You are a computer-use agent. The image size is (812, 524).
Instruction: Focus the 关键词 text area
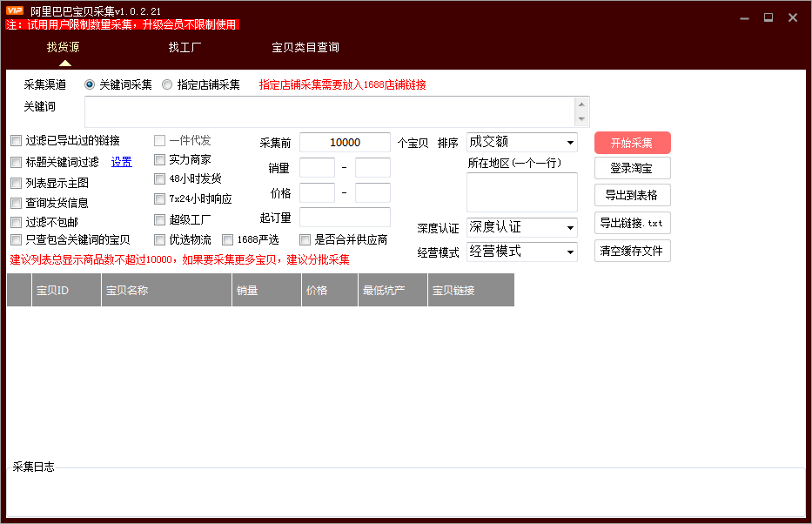pos(330,111)
